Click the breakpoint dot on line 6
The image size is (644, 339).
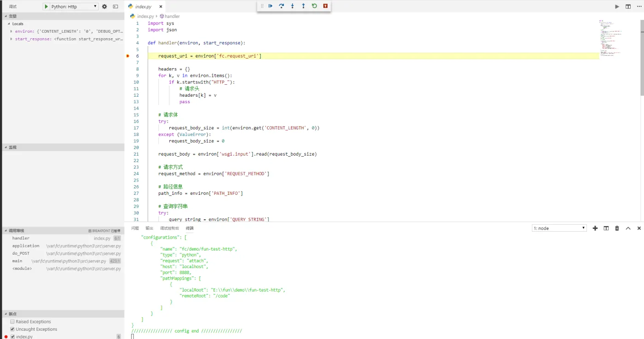point(128,56)
